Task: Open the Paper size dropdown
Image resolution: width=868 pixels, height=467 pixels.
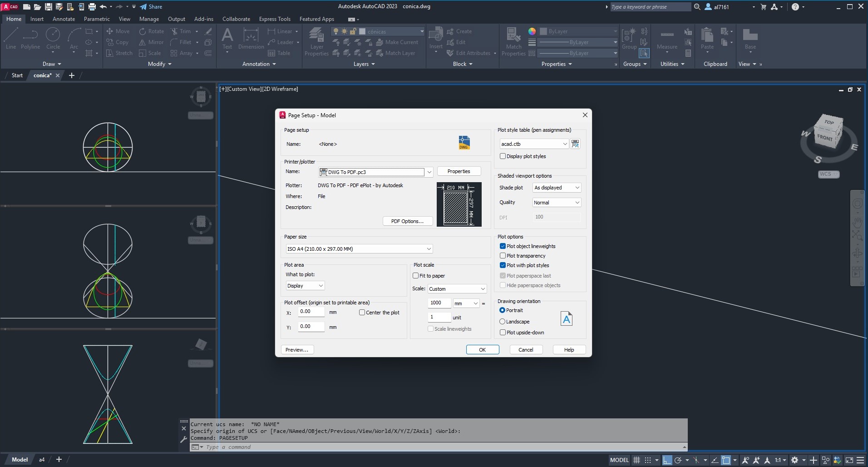Action: click(x=359, y=249)
